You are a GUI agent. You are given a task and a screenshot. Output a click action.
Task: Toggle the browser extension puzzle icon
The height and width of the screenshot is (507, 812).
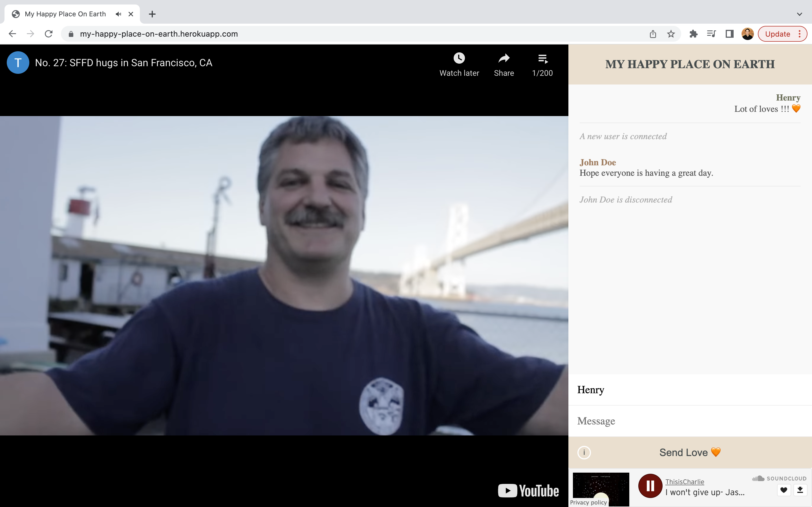[x=693, y=33]
